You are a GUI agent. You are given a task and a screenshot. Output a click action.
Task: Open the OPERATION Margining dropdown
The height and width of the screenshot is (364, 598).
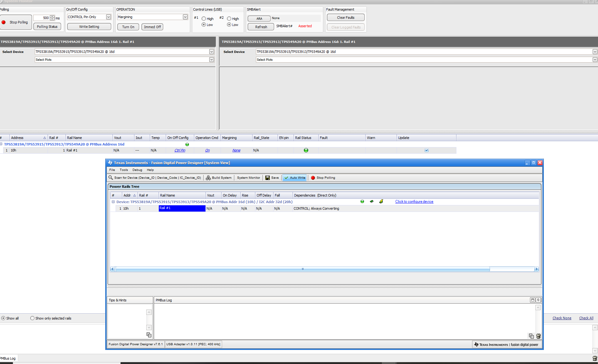tap(185, 17)
